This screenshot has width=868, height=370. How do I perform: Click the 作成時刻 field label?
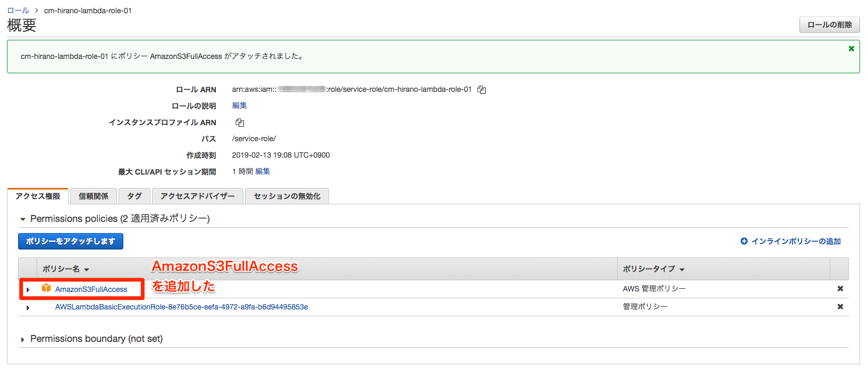tap(201, 156)
